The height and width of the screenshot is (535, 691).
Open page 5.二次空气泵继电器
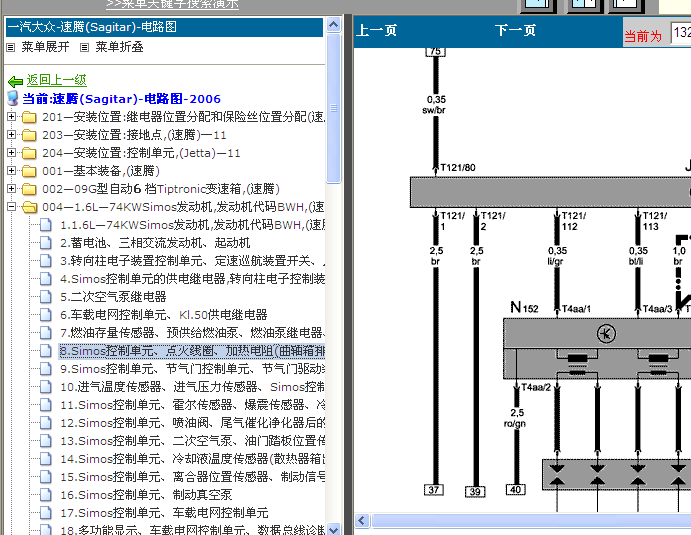pos(113,297)
